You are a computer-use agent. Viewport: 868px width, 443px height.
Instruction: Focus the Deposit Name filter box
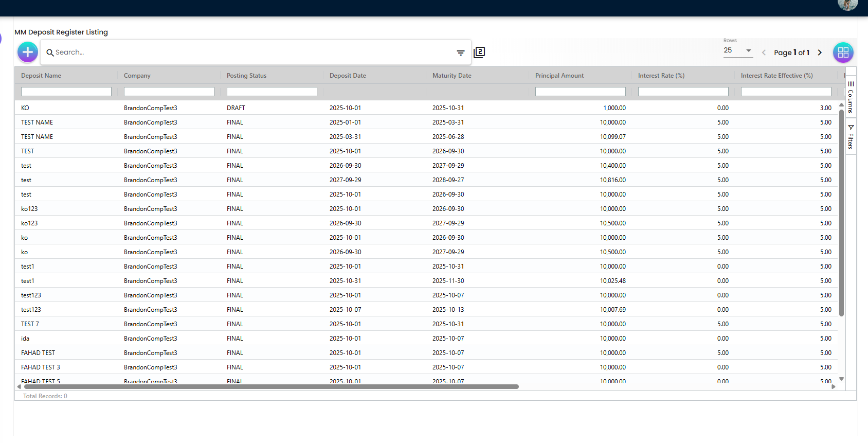[x=66, y=92]
